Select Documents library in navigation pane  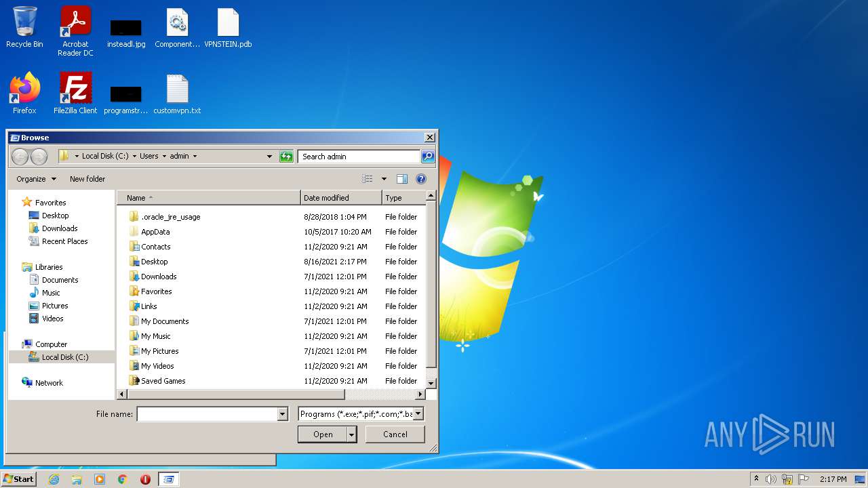coord(60,280)
